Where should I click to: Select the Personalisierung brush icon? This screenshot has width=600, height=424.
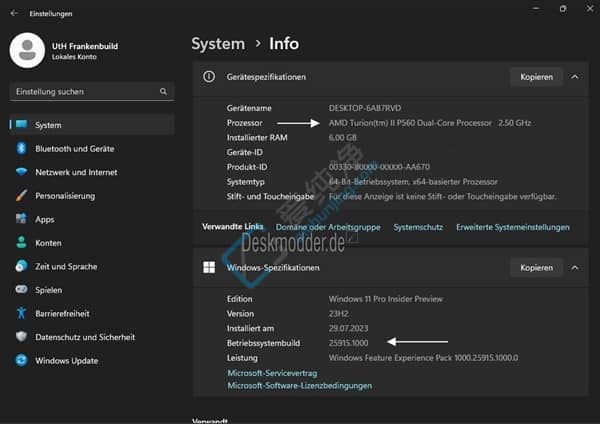pos(20,195)
